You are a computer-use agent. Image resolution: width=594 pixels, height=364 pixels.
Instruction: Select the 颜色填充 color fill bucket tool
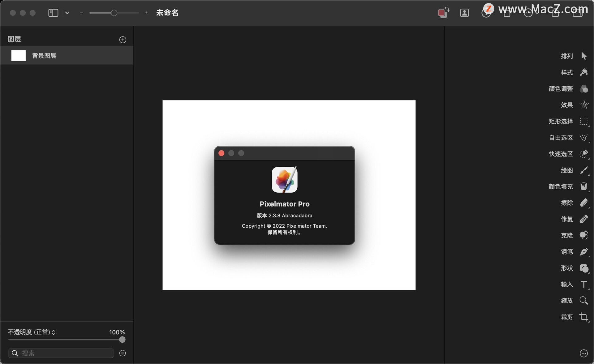coord(583,186)
